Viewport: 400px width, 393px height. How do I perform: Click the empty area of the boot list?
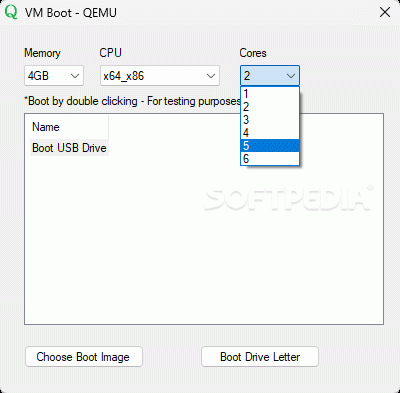click(203, 253)
